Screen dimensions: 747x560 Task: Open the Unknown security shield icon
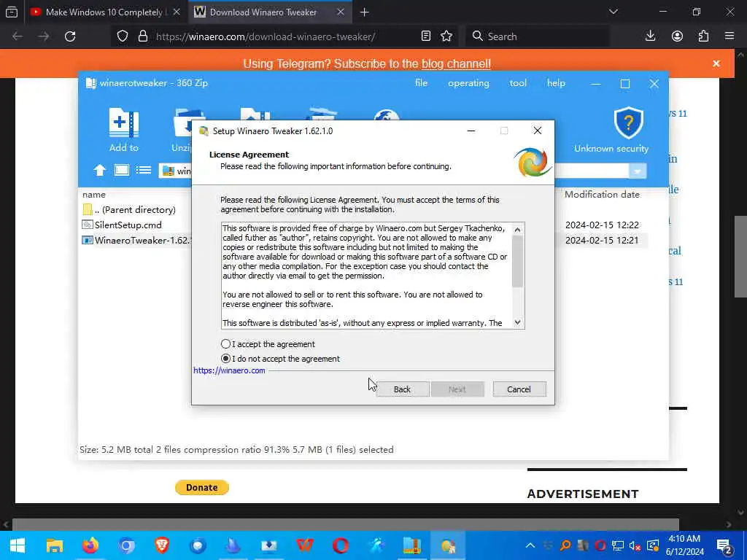[628, 122]
